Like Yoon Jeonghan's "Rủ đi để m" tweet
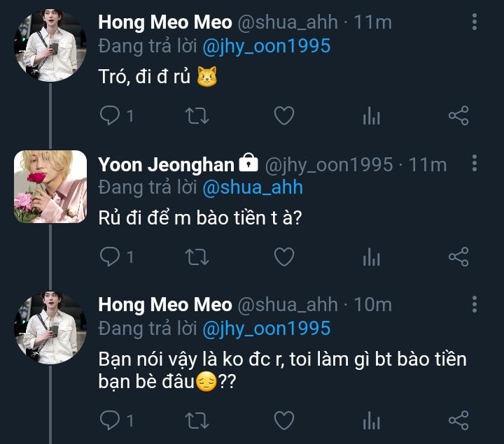 (283, 257)
